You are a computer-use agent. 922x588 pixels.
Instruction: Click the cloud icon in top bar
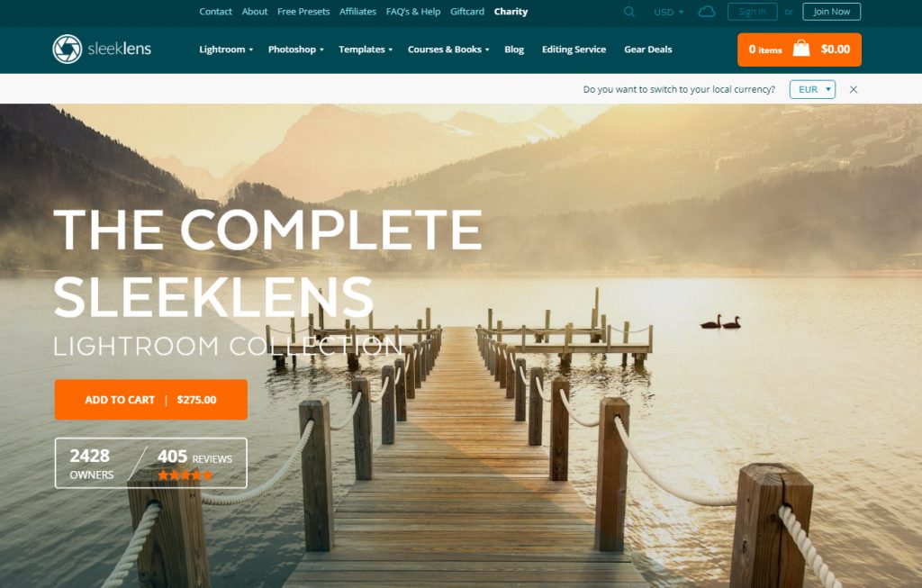pos(706,12)
